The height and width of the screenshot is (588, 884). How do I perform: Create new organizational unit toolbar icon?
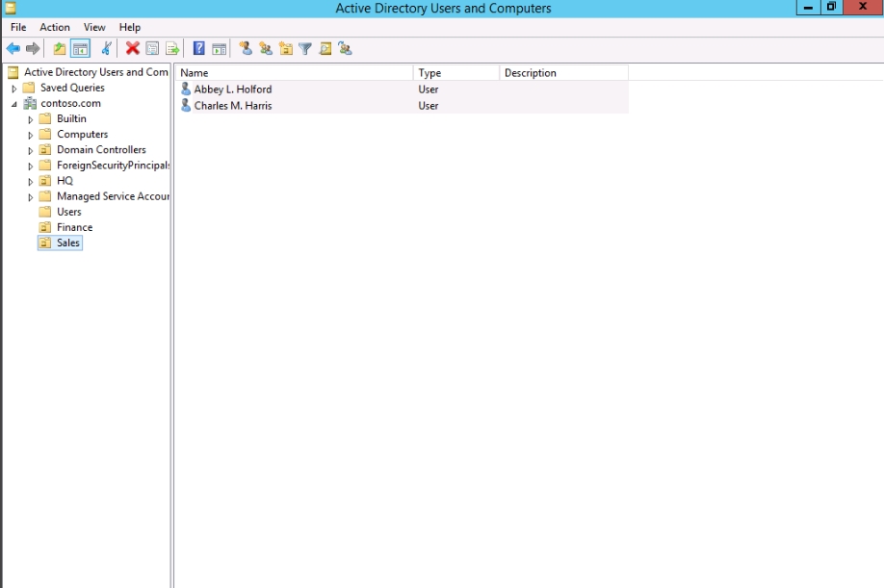pos(286,49)
